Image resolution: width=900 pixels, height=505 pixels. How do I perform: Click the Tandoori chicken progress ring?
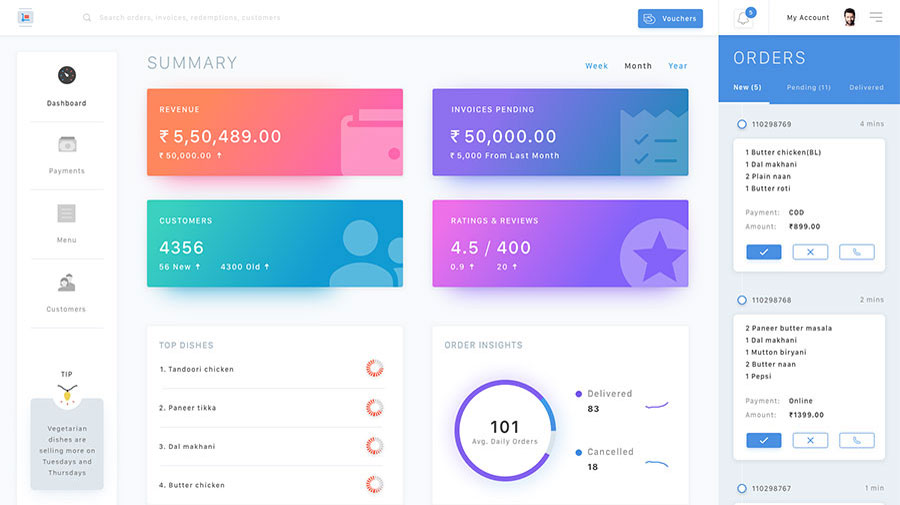[x=375, y=369]
